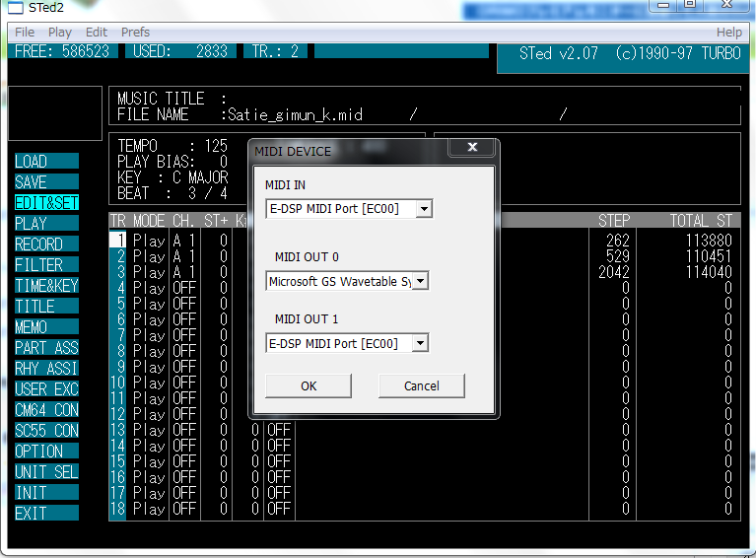Expand the MIDI OUT 1 dropdown
This screenshot has width=756, height=558.
point(421,344)
